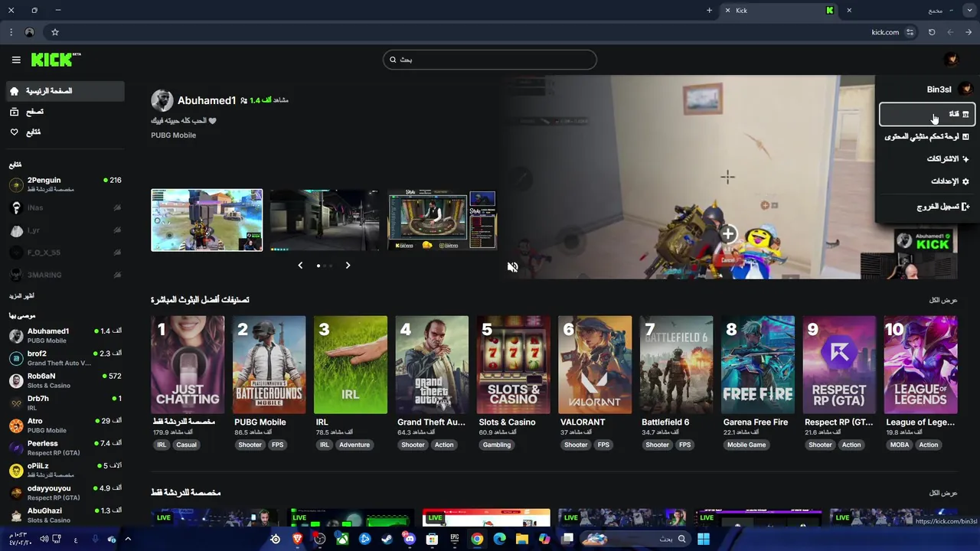
Task: Open the Battlefield 6 category card
Action: tap(677, 365)
